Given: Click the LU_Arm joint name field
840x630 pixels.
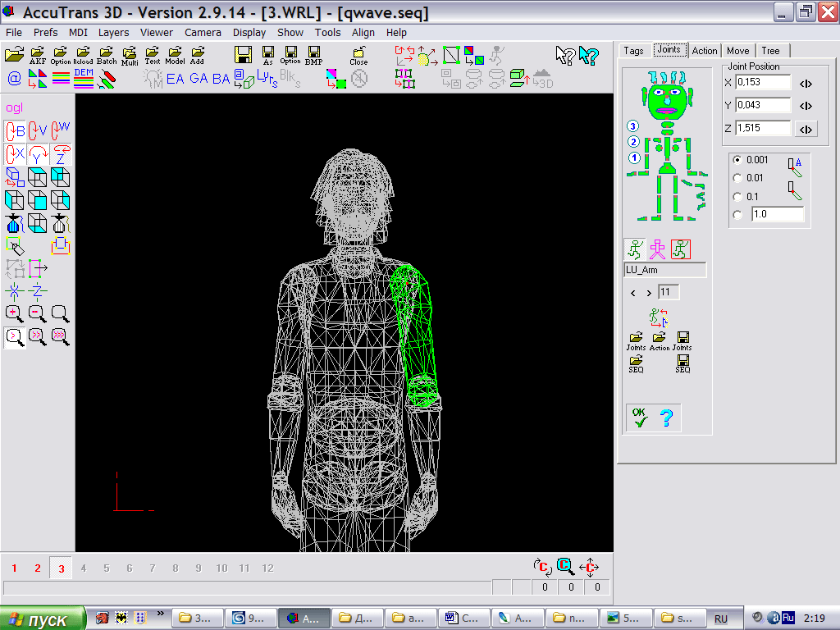Looking at the screenshot, I should coord(664,270).
